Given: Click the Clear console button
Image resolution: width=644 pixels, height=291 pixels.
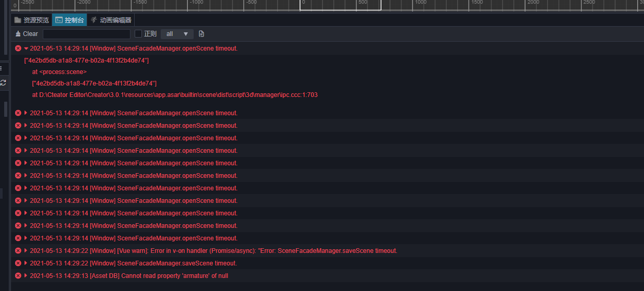Looking at the screenshot, I should point(27,34).
